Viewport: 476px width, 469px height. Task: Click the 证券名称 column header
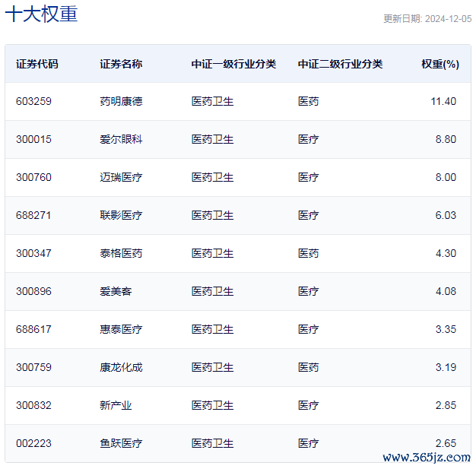pos(121,64)
